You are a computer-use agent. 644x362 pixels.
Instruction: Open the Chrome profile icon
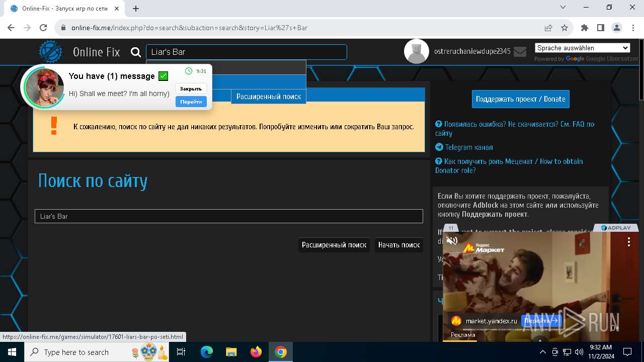[617, 28]
